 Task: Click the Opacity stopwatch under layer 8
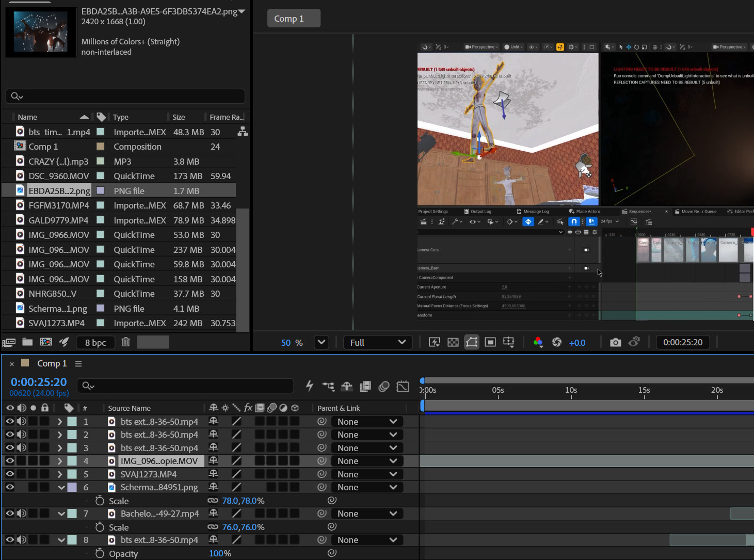click(100, 553)
